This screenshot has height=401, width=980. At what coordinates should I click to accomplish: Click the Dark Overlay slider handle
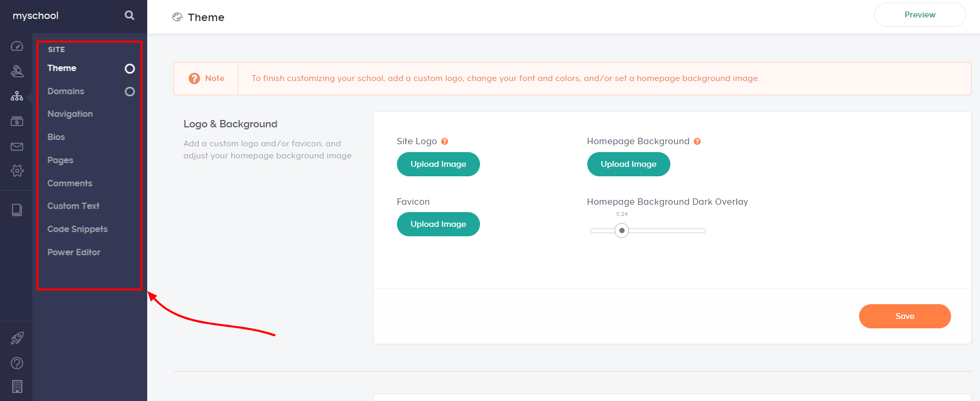click(x=622, y=230)
